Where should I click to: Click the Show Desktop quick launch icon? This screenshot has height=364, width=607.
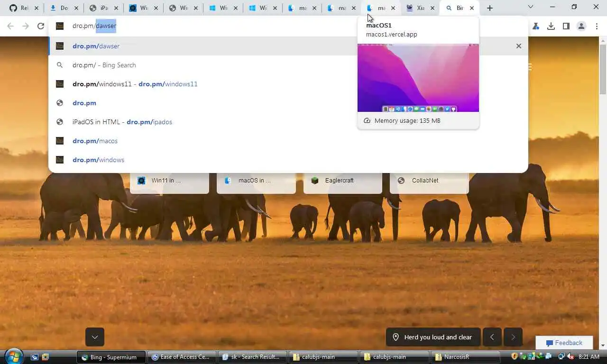click(x=34, y=357)
